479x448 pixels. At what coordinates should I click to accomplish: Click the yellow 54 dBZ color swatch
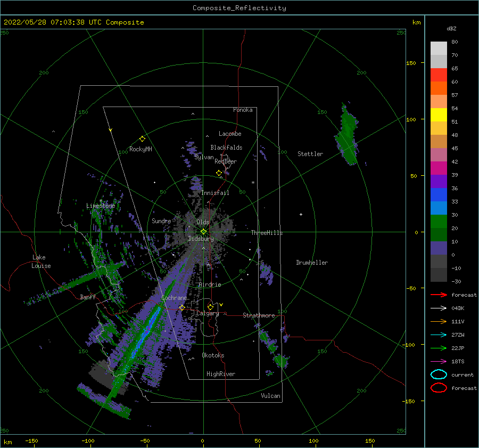pyautogui.click(x=439, y=115)
